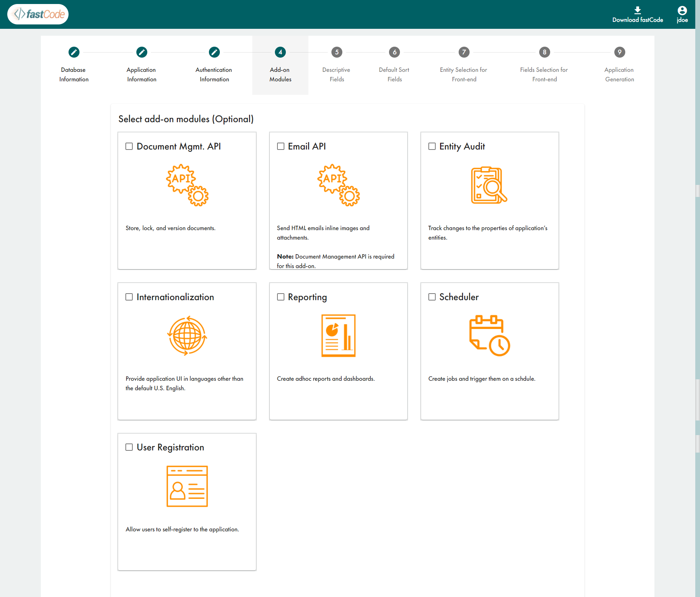Click 'Track changes to the properties' description
The width and height of the screenshot is (700, 597).
488,233
